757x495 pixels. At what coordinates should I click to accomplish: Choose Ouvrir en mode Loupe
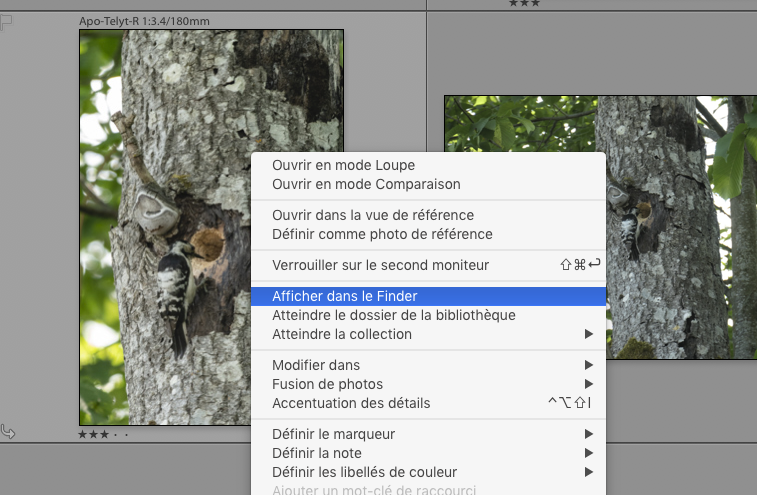(343, 165)
